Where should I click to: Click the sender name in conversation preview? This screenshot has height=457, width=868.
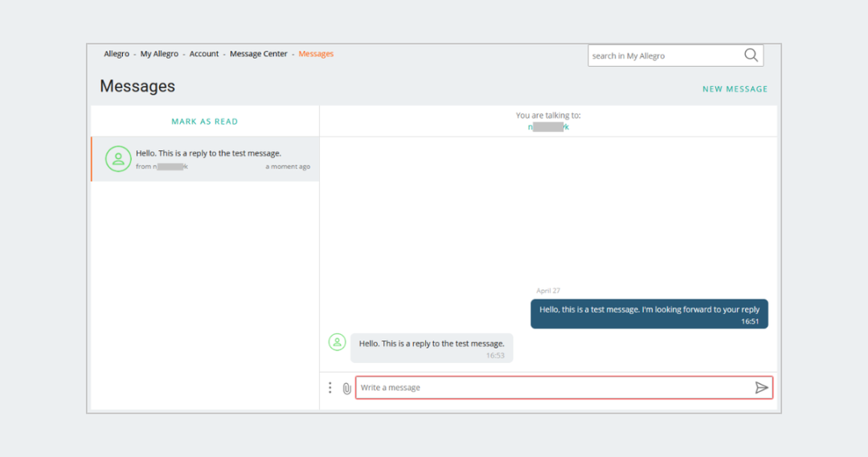coord(170,167)
